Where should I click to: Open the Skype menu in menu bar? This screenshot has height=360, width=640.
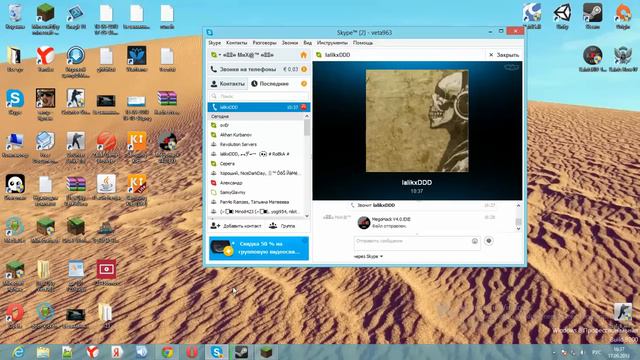(214, 42)
